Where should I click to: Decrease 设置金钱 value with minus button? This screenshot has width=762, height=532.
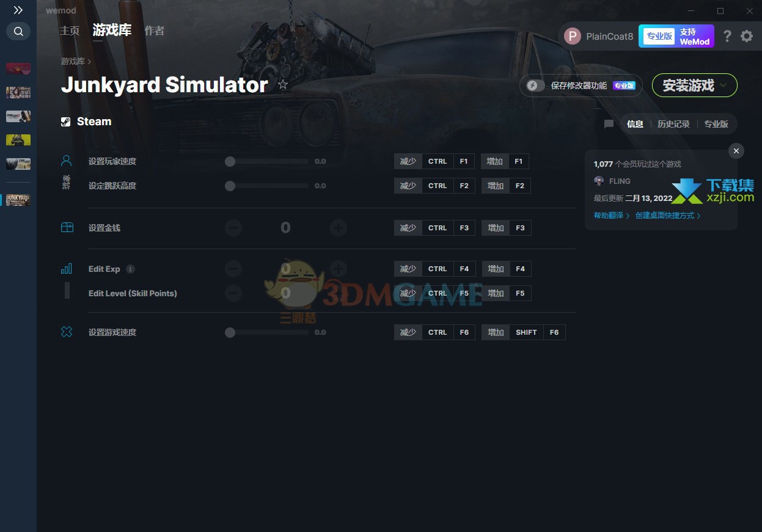tap(233, 228)
